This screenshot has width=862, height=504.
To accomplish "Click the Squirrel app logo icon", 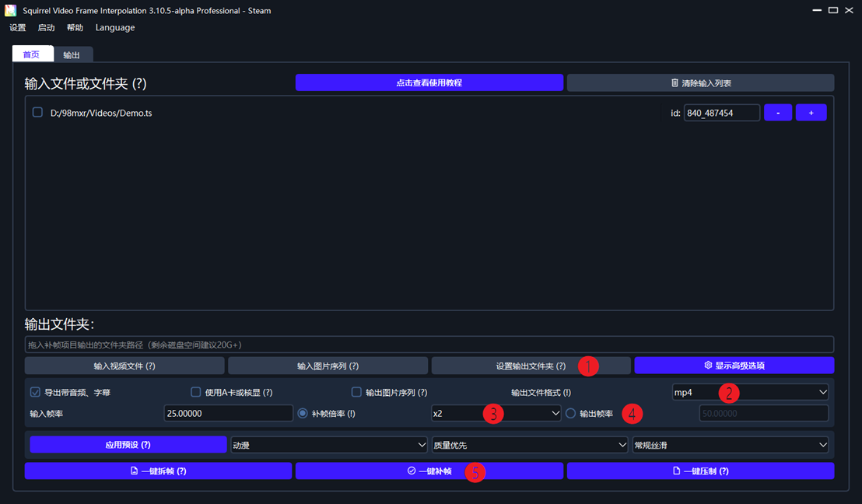I will coord(10,10).
